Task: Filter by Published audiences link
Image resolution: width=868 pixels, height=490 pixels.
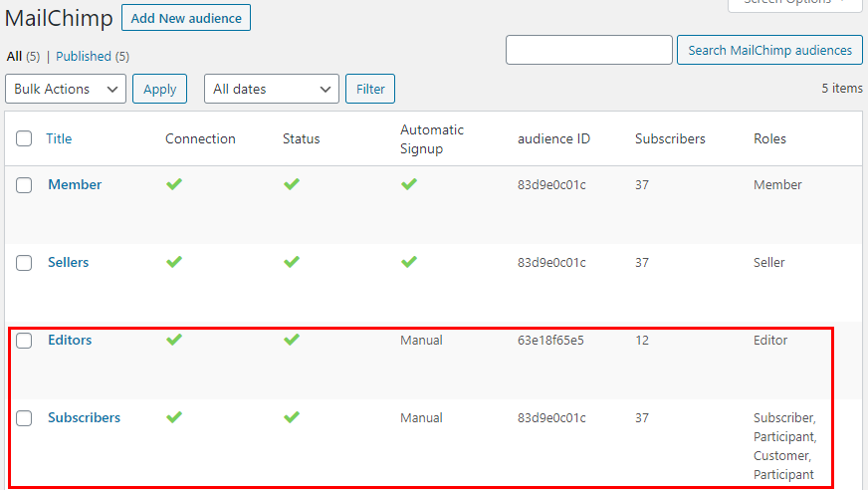Action: (x=84, y=57)
